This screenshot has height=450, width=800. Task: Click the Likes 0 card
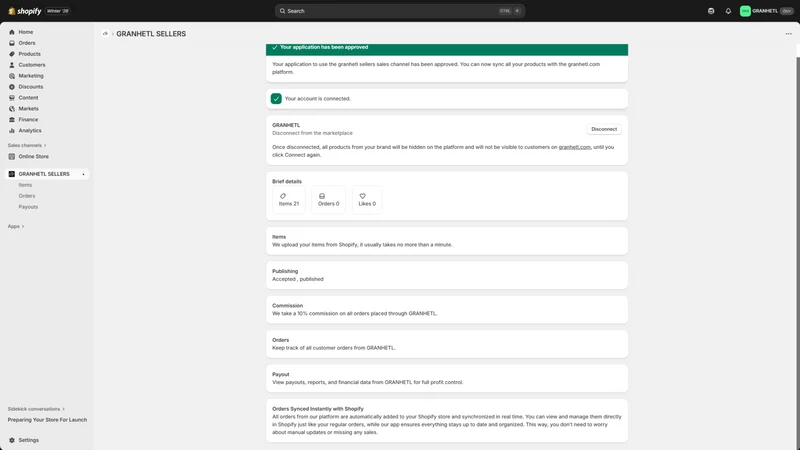367,199
